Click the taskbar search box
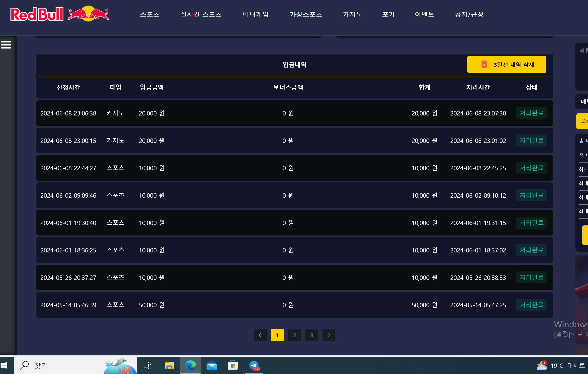This screenshot has width=588, height=374. pyautogui.click(x=61, y=365)
